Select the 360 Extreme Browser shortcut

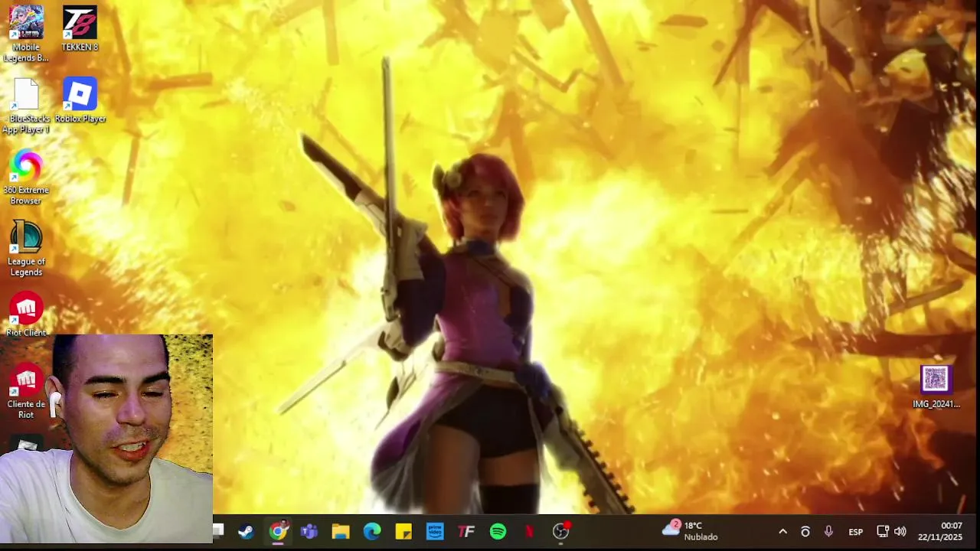[26, 178]
